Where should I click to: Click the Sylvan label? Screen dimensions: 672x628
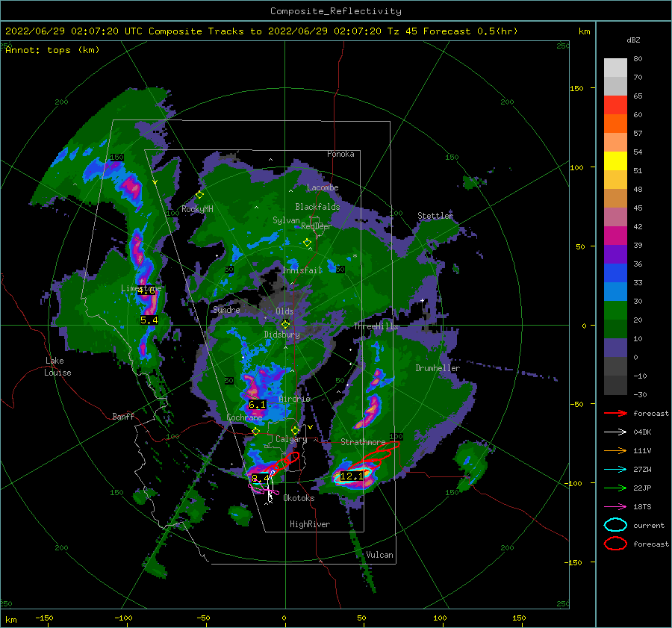(x=286, y=220)
